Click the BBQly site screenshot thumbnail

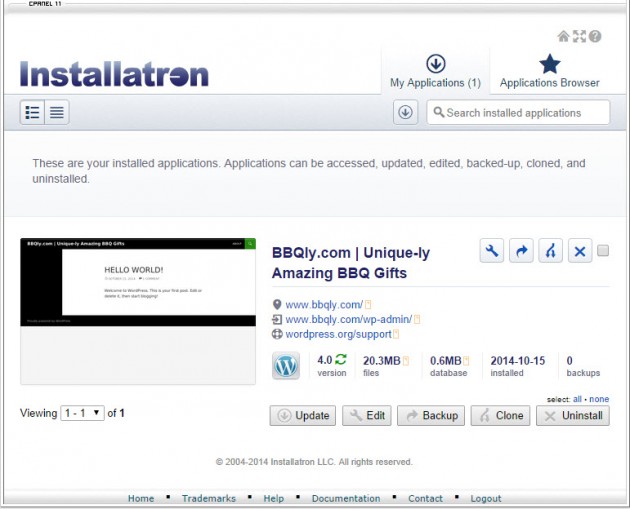138,311
